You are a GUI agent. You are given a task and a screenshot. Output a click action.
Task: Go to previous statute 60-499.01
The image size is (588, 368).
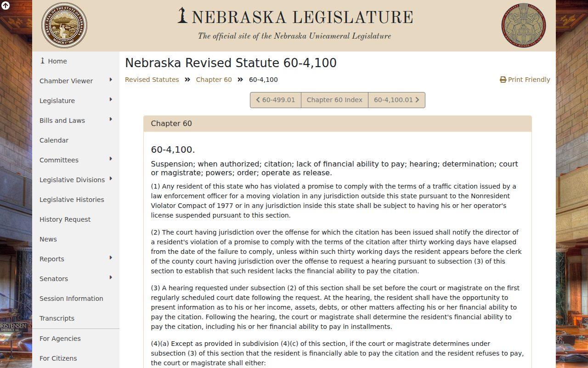tap(276, 100)
